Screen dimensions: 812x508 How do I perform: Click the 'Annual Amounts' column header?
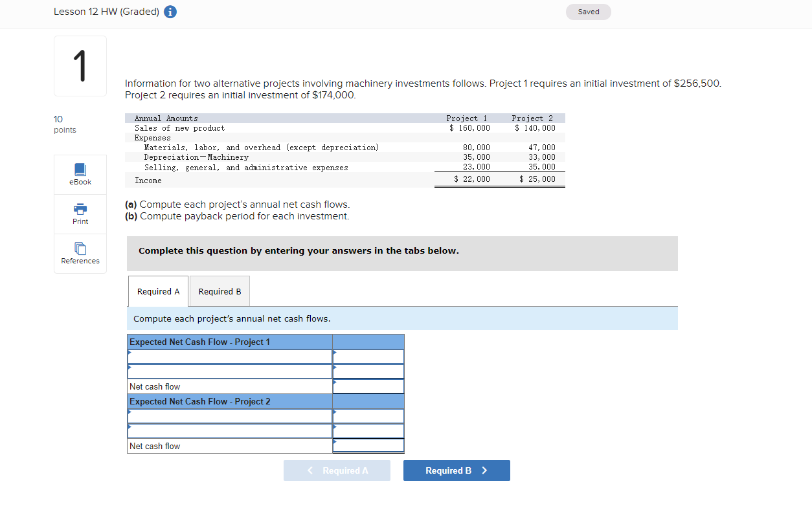point(166,118)
